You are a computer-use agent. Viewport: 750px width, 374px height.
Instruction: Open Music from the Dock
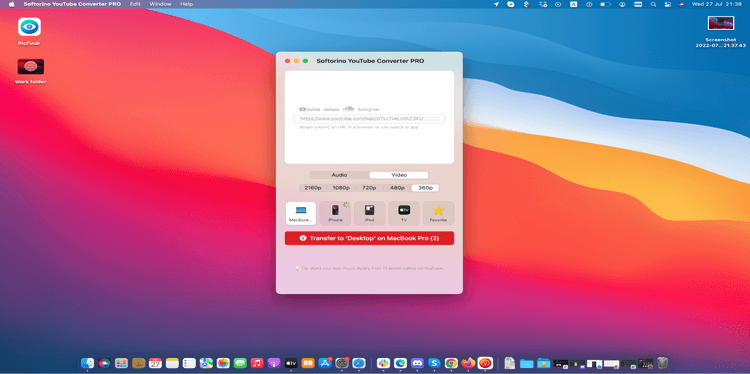257,363
